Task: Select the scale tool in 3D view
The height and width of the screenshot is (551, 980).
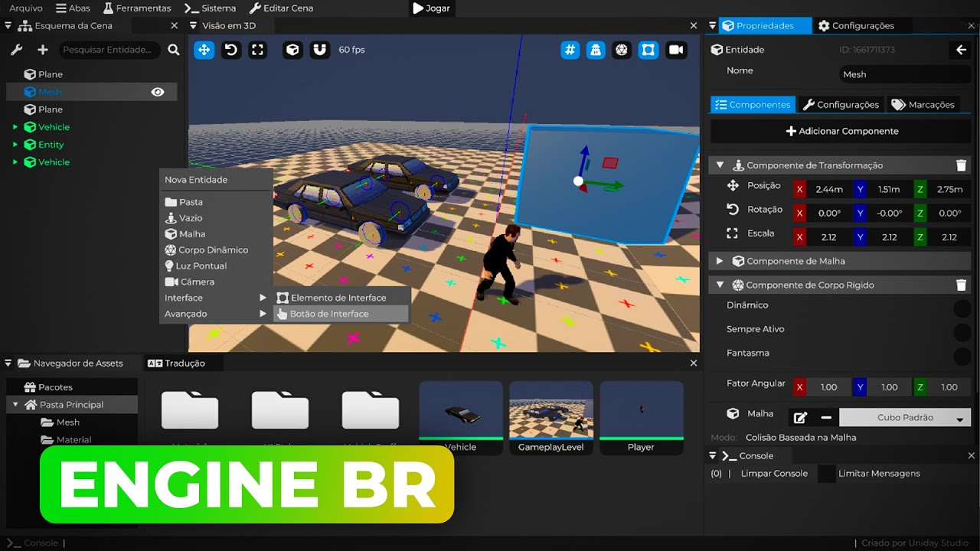Action: click(258, 50)
